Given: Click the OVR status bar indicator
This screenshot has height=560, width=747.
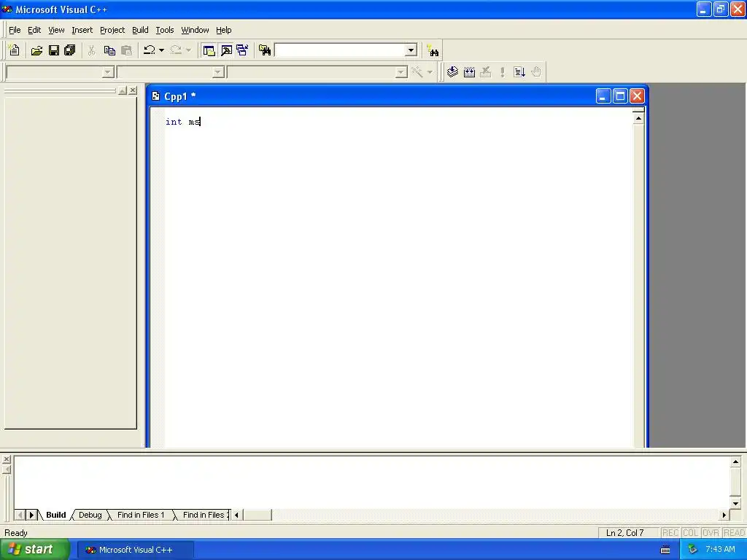Looking at the screenshot, I should coord(711,533).
